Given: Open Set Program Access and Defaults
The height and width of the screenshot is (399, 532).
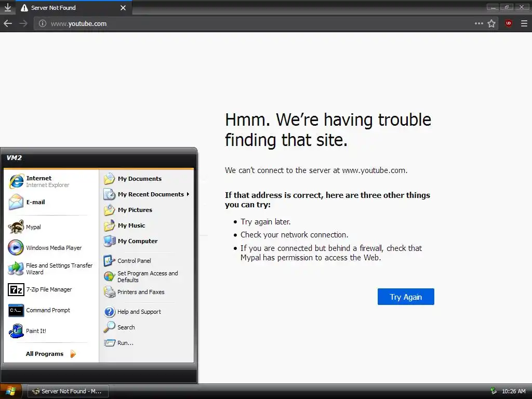Looking at the screenshot, I should pos(147,276).
